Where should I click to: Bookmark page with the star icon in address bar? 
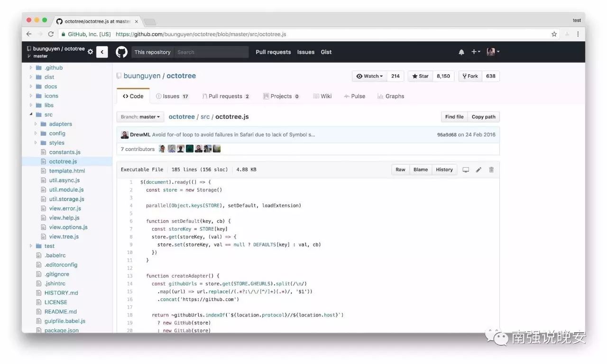coord(554,34)
